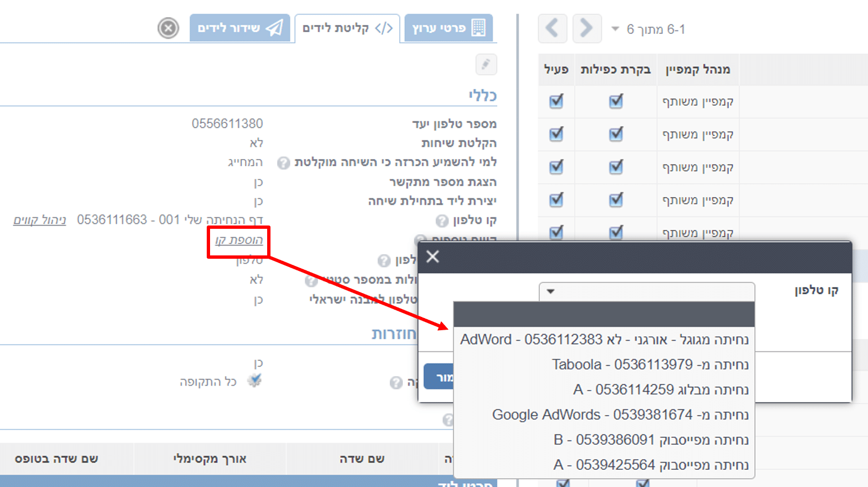Choose the Taboola - 0536113979 line option
The image size is (868, 487).
coord(604,365)
